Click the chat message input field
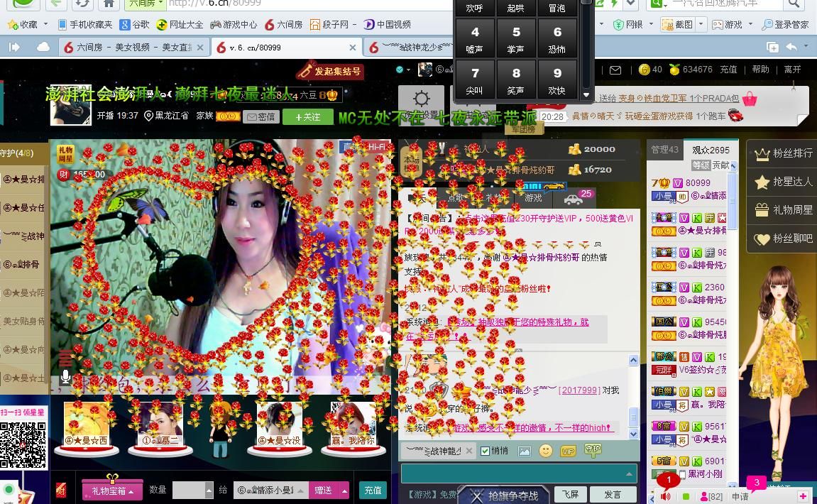This screenshot has width=817, height=504. click(511, 473)
